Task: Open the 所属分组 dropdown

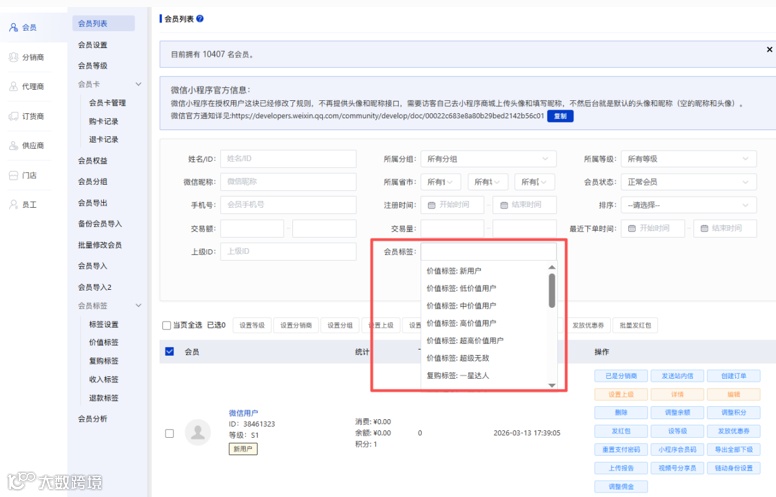Action: tap(488, 159)
